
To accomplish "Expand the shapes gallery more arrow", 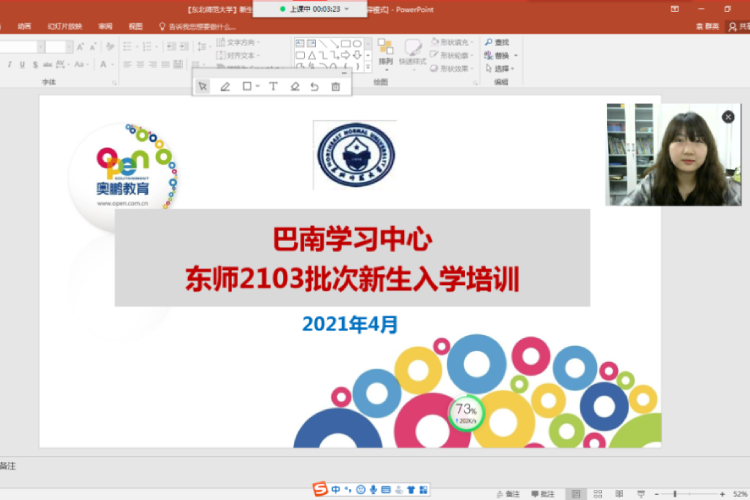I will pos(368,67).
